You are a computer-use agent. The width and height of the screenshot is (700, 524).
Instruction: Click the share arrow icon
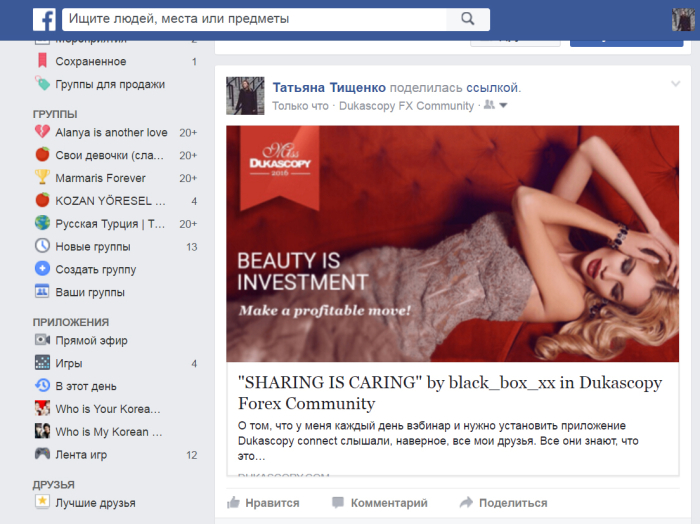[466, 502]
